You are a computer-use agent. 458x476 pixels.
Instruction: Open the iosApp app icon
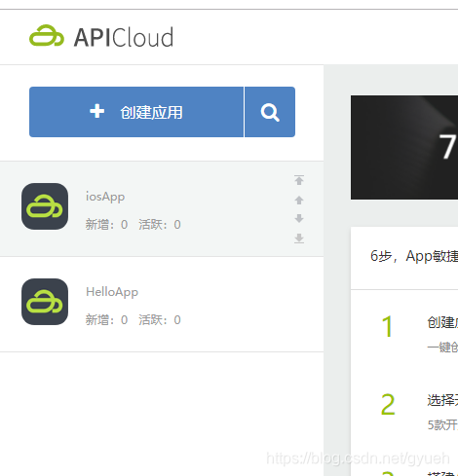[x=45, y=206]
